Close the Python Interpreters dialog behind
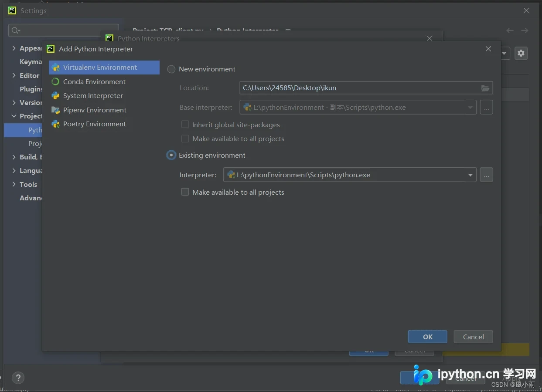The image size is (542, 392). (x=430, y=38)
